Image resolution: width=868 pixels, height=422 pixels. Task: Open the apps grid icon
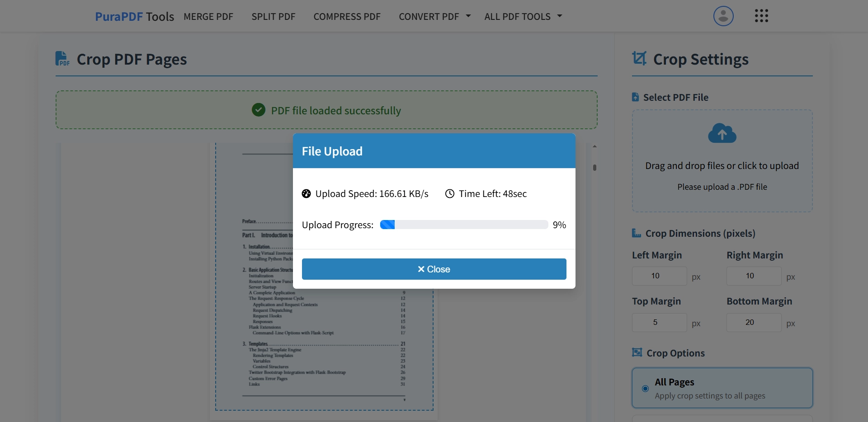pyautogui.click(x=762, y=16)
